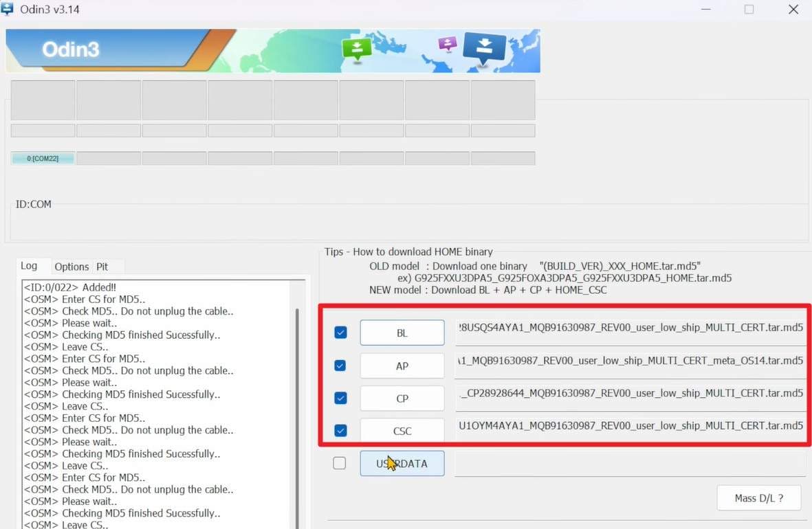The height and width of the screenshot is (529, 812).
Task: Click the empty USERDATA path field
Action: pyautogui.click(x=630, y=463)
